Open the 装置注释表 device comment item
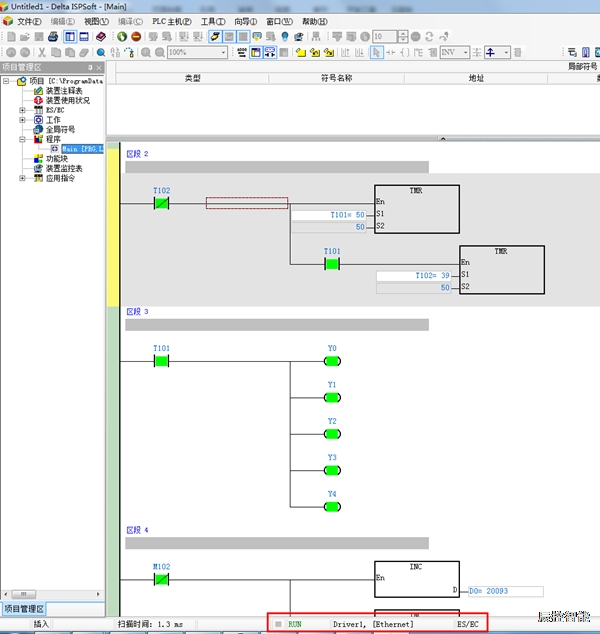 pyautogui.click(x=64, y=90)
